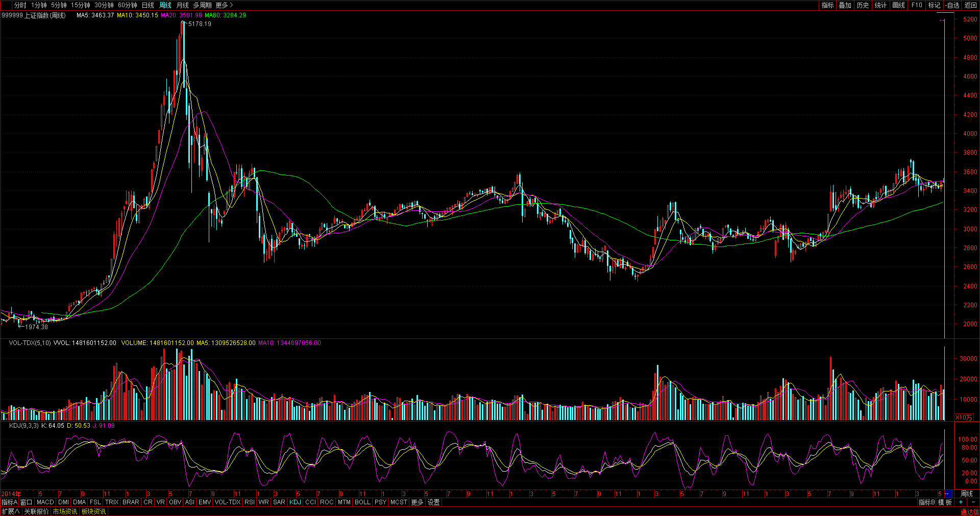Switch to the 60分钟 period

point(128,5)
